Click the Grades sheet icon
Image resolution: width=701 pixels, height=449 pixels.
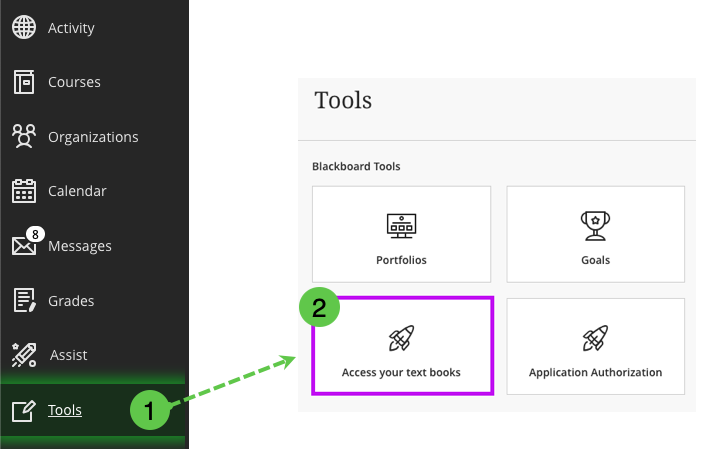tap(24, 300)
